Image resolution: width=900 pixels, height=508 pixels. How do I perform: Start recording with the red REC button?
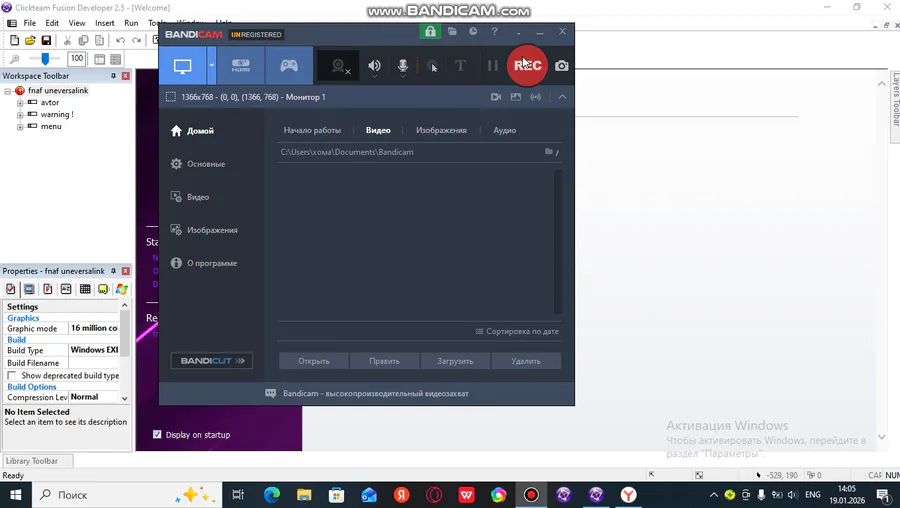[527, 65]
